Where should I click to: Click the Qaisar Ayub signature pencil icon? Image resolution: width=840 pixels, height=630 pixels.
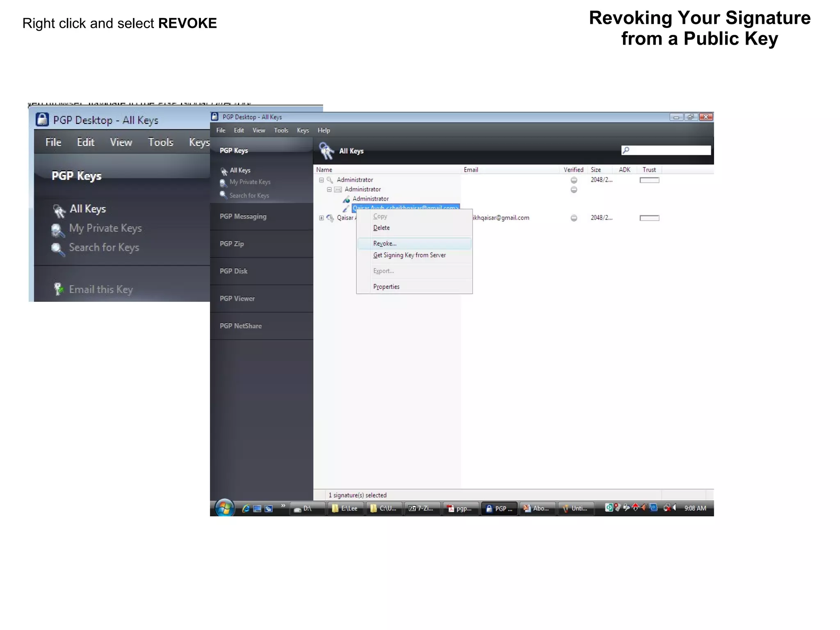(346, 208)
